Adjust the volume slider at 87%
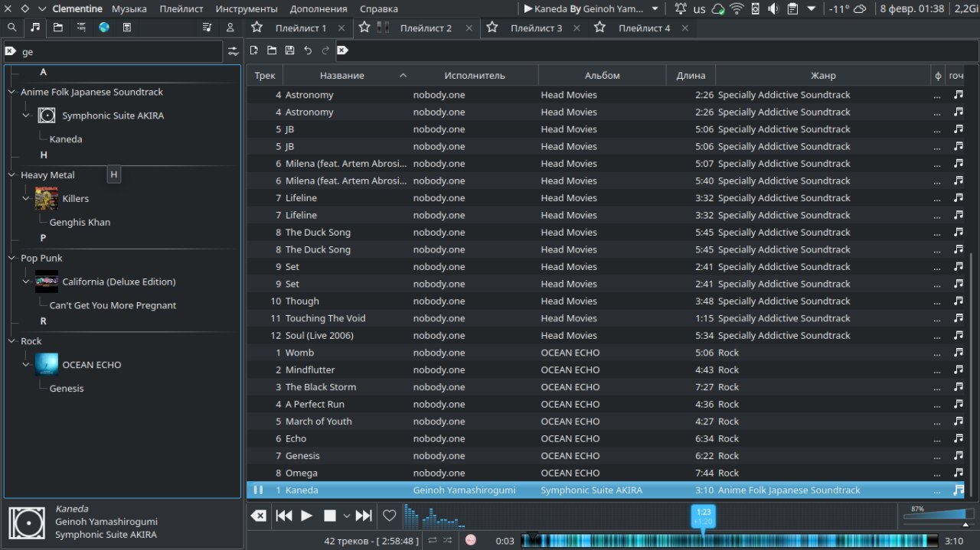The width and height of the screenshot is (980, 550). [938, 516]
